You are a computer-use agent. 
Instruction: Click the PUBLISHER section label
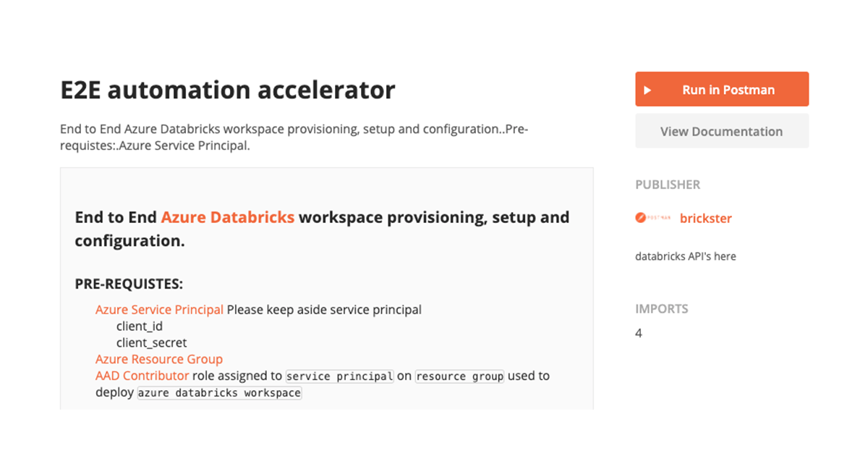tap(668, 185)
